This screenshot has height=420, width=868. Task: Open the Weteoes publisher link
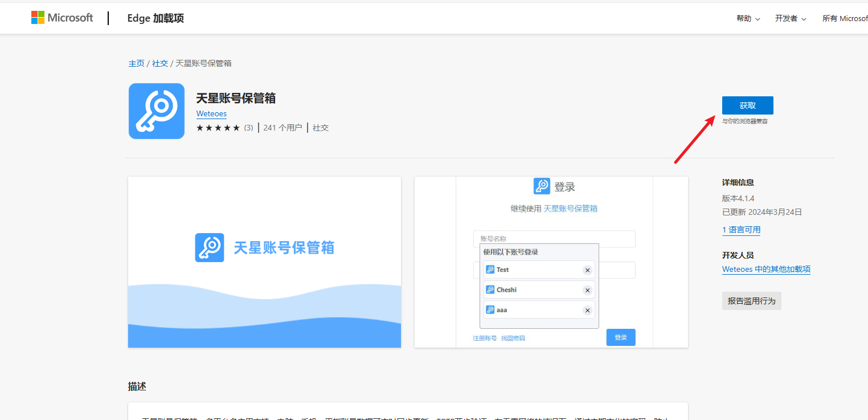coord(211,114)
